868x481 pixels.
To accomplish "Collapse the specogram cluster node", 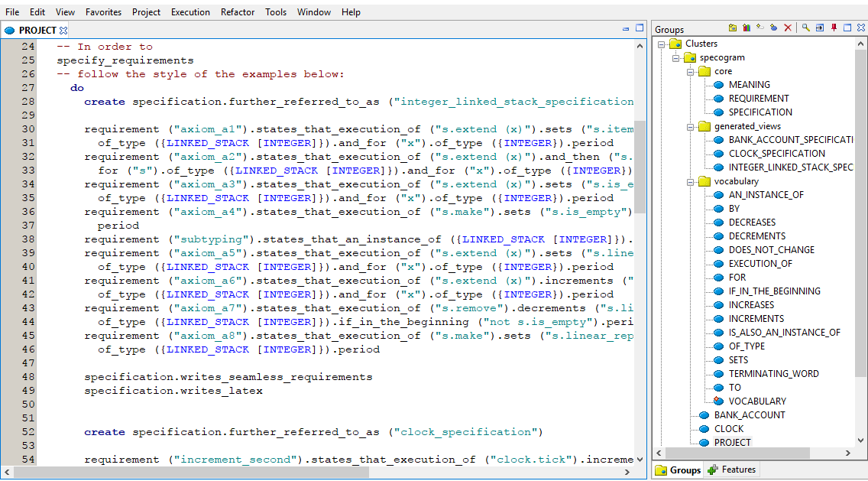I will point(675,57).
